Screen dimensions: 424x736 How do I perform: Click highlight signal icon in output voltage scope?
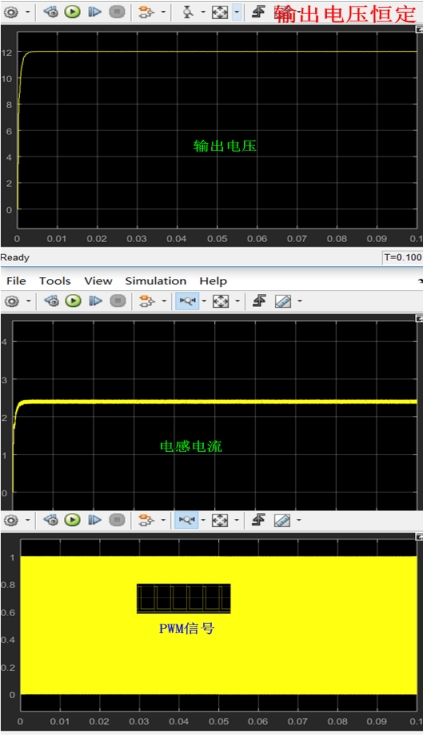click(x=147, y=12)
